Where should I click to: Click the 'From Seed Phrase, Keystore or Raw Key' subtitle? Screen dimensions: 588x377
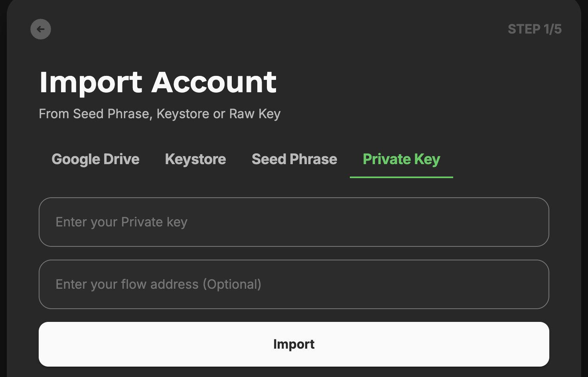pyautogui.click(x=160, y=114)
